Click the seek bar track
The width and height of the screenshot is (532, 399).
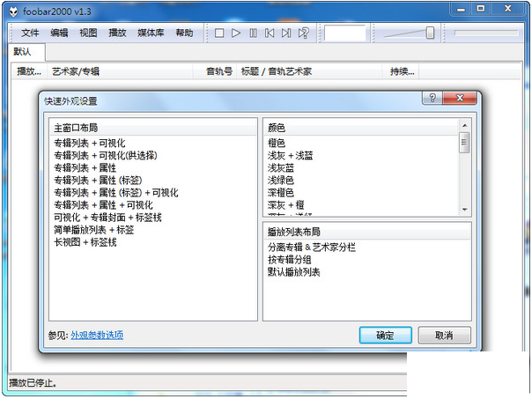(486, 33)
